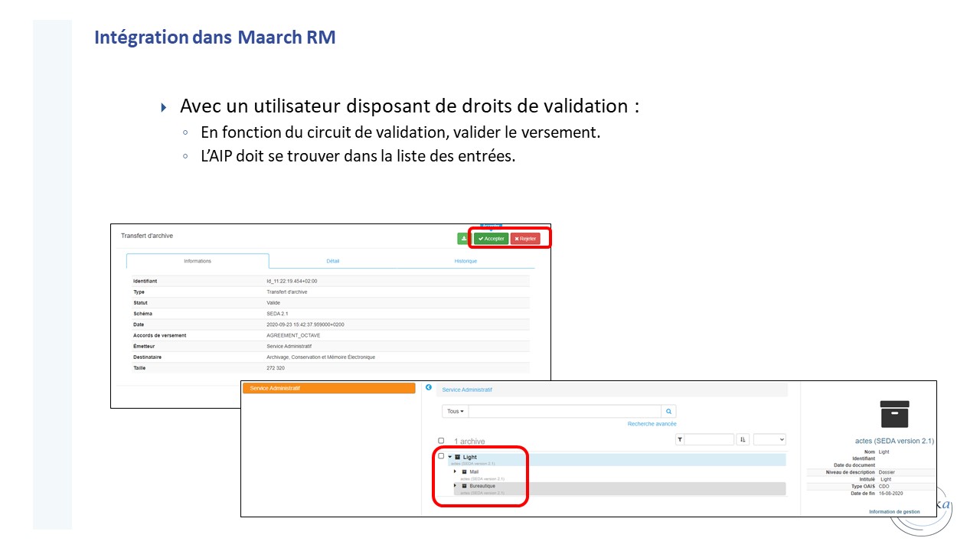Tick the 1 archive select-all checkbox
The width and height of the screenshot is (980, 551).
point(441,441)
